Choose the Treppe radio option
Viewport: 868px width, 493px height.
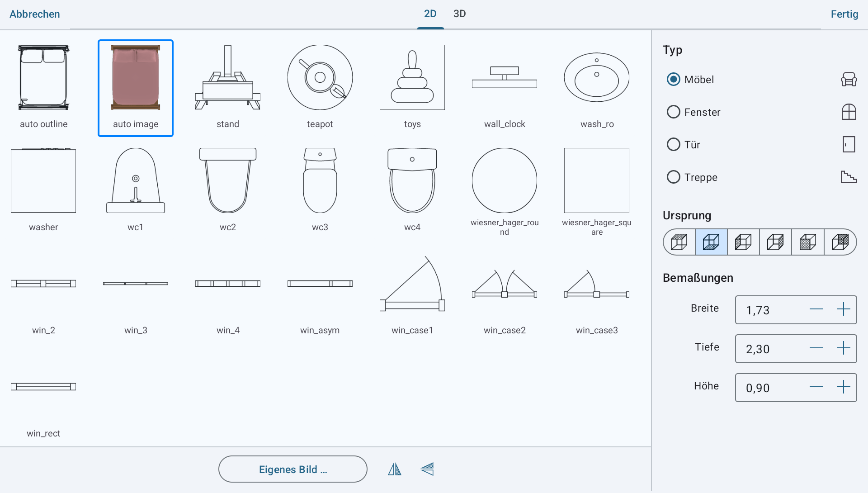(674, 177)
